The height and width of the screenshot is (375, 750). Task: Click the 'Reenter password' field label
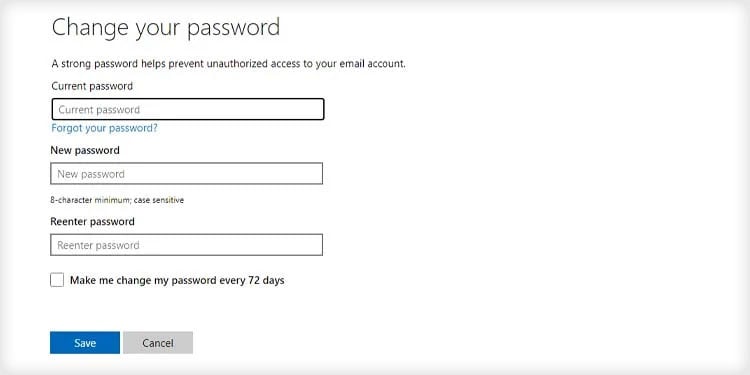point(92,221)
